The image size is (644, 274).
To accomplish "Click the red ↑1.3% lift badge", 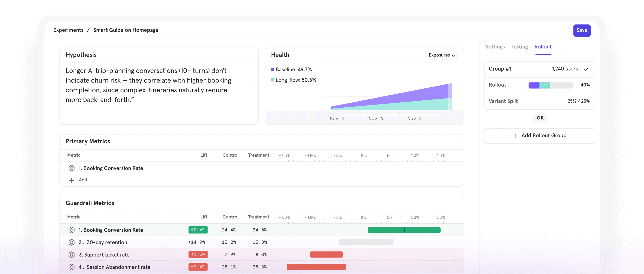I will pos(198,255).
